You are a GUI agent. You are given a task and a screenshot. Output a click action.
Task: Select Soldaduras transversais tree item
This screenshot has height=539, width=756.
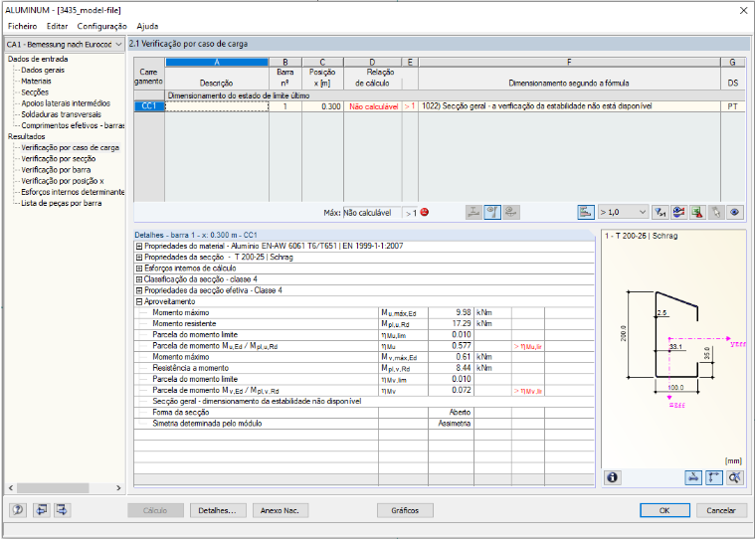pyautogui.click(x=62, y=114)
